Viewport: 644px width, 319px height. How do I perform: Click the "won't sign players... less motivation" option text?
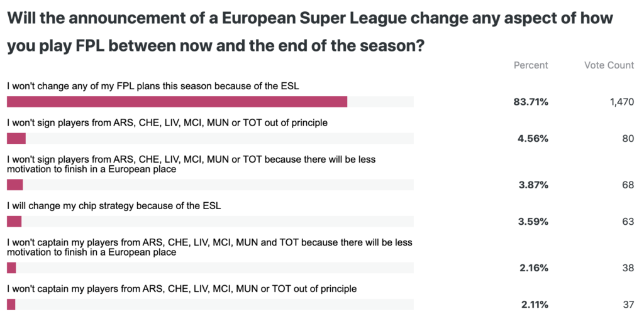191,164
